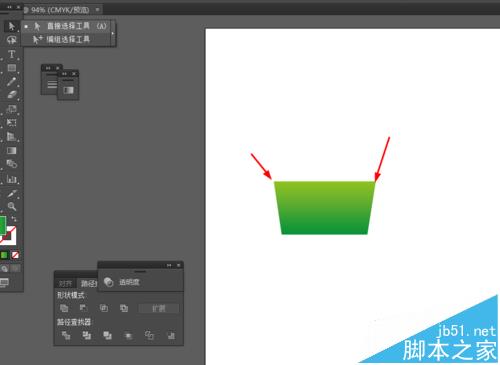Select the Direct Selection arrow tool in toolbar

click(12, 26)
